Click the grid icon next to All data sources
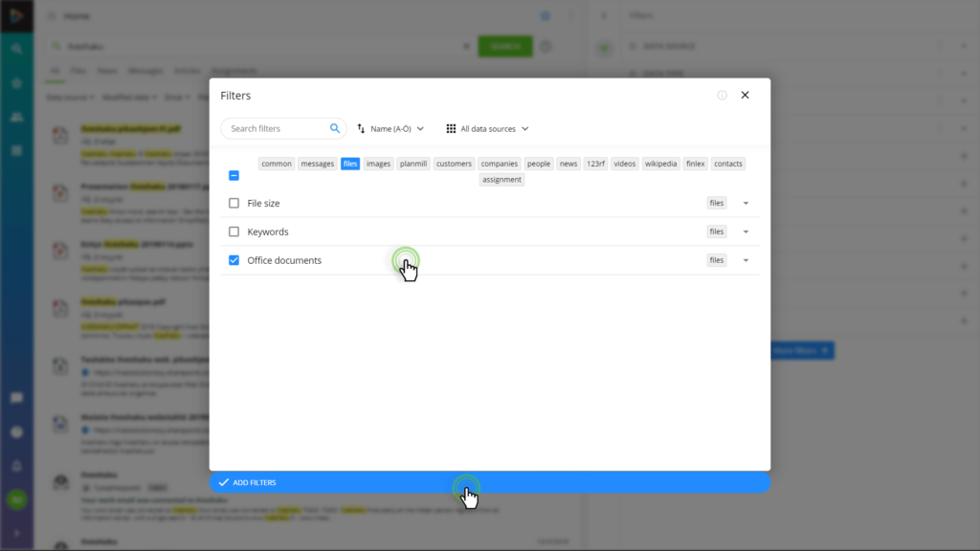This screenshot has height=551, width=980. [x=451, y=129]
